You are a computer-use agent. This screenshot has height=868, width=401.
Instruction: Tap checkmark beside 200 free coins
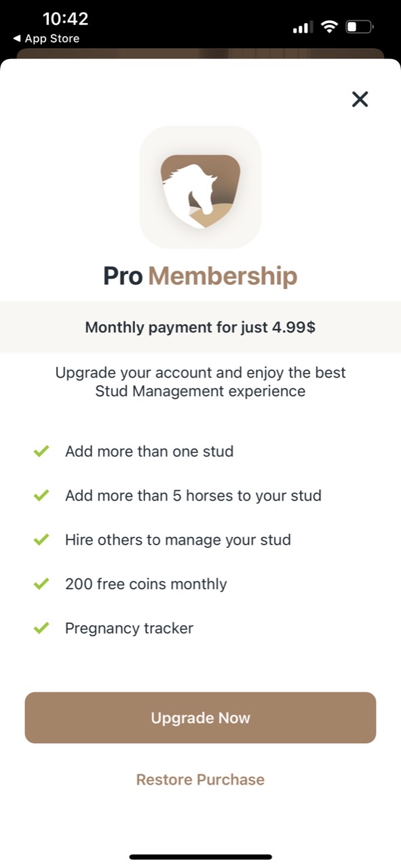41,584
